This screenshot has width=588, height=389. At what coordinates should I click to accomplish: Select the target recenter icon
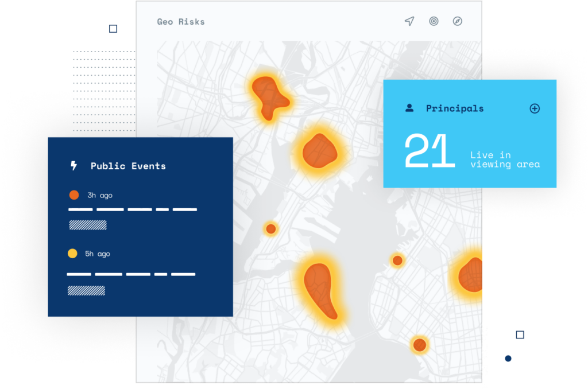point(433,21)
